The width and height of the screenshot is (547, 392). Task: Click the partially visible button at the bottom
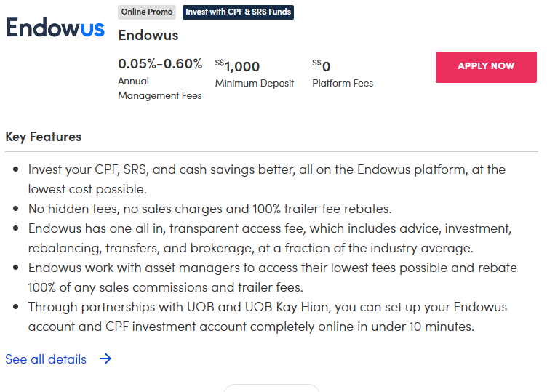[271, 387]
